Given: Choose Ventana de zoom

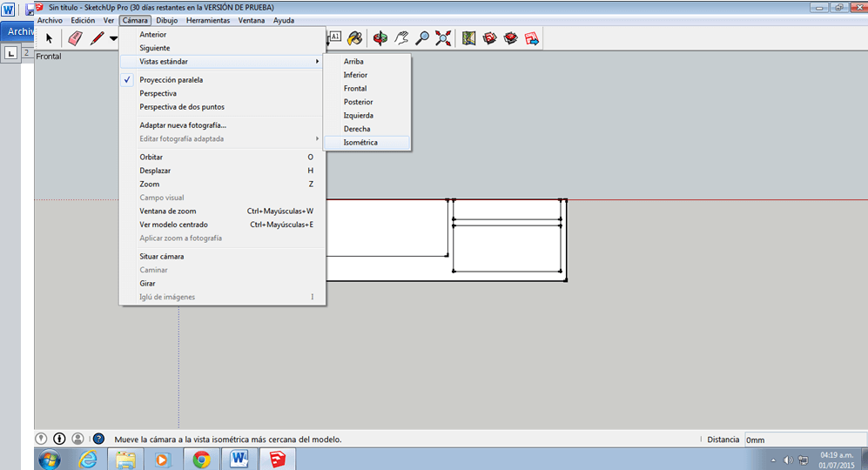Looking at the screenshot, I should pos(223,211).
